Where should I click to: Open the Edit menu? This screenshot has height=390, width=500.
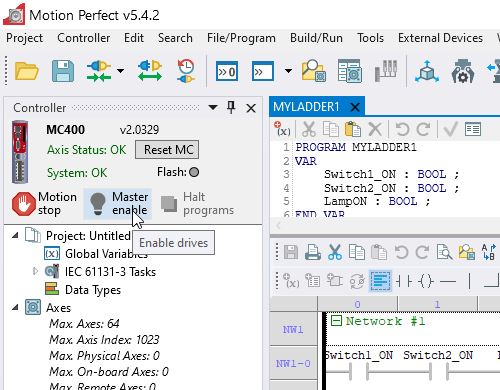click(134, 38)
